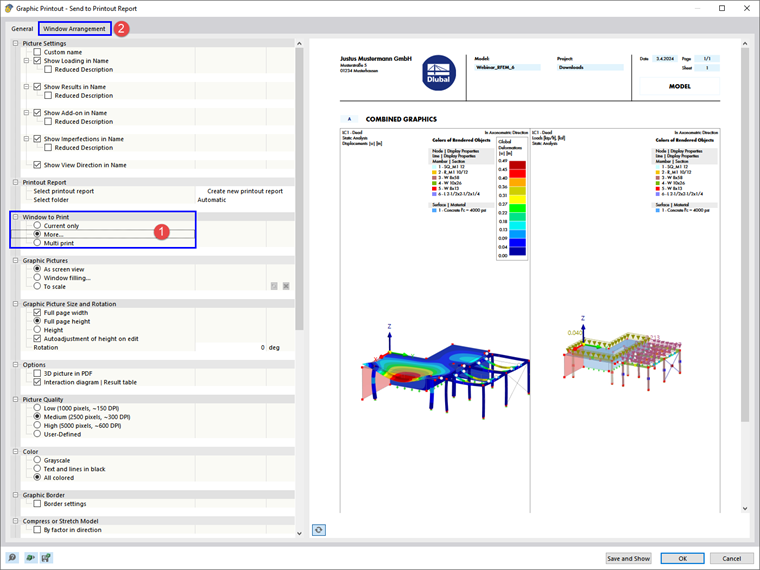
Task: Collapse the Graphic Pictures section
Action: pyautogui.click(x=16, y=260)
